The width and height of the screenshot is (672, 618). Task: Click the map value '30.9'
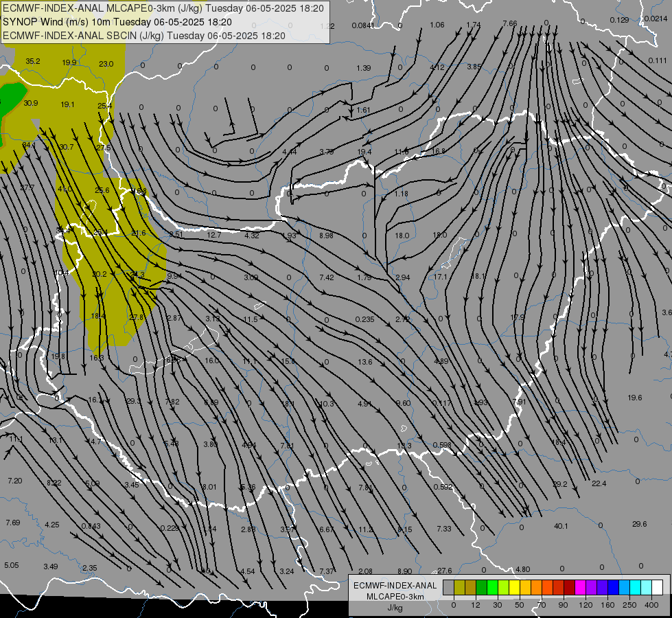(x=30, y=103)
